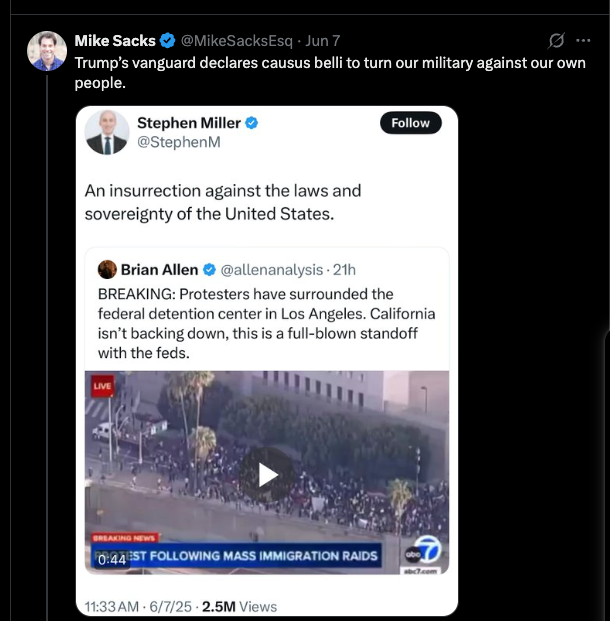Image resolution: width=610 pixels, height=621 pixels.
Task: Open the @MikeSacksEsq handle link
Action: click(236, 41)
